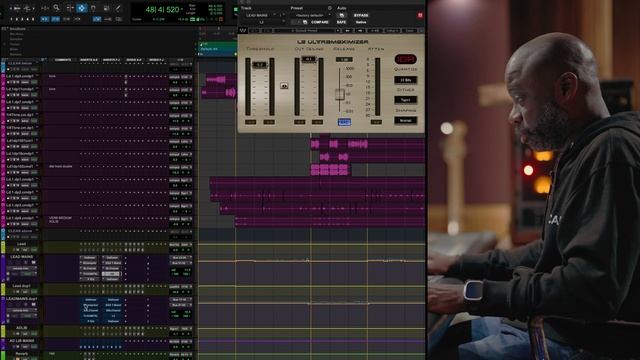Image resolution: width=640 pixels, height=360 pixels.
Task: Toggle the threshold and ceiling link button
Action: point(284,86)
